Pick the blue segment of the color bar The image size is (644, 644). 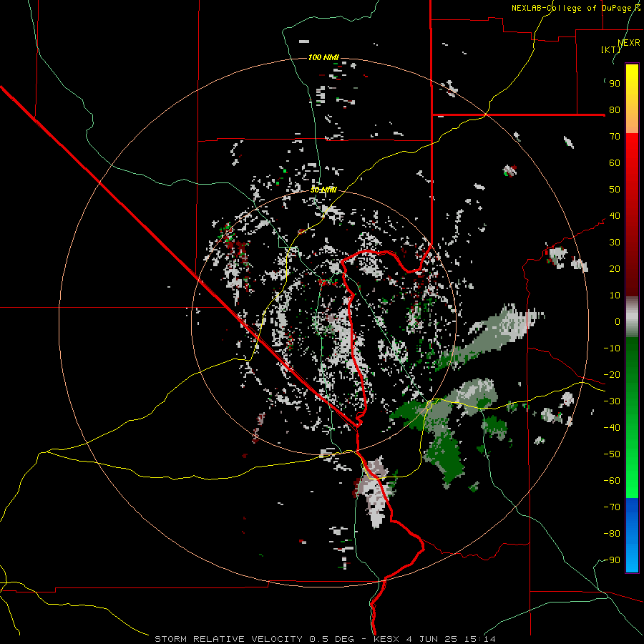click(x=632, y=535)
